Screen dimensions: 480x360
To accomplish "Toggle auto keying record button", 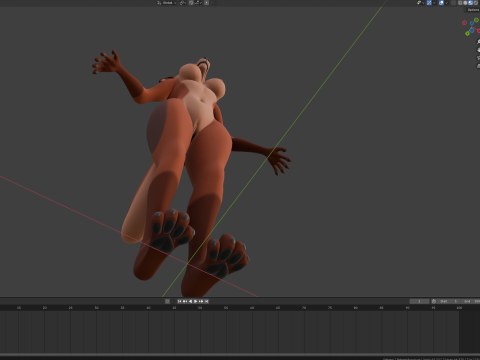I will [x=167, y=301].
